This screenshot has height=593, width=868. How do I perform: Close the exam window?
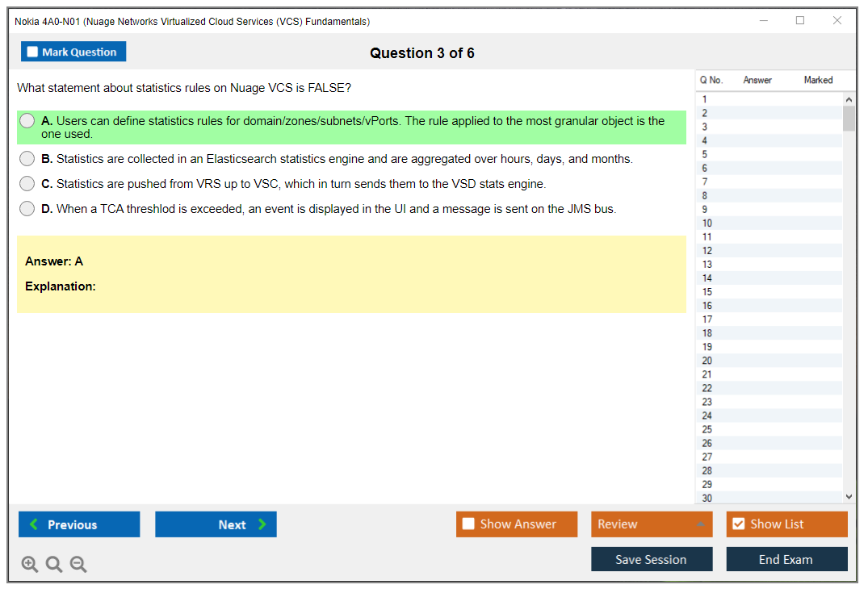(837, 21)
